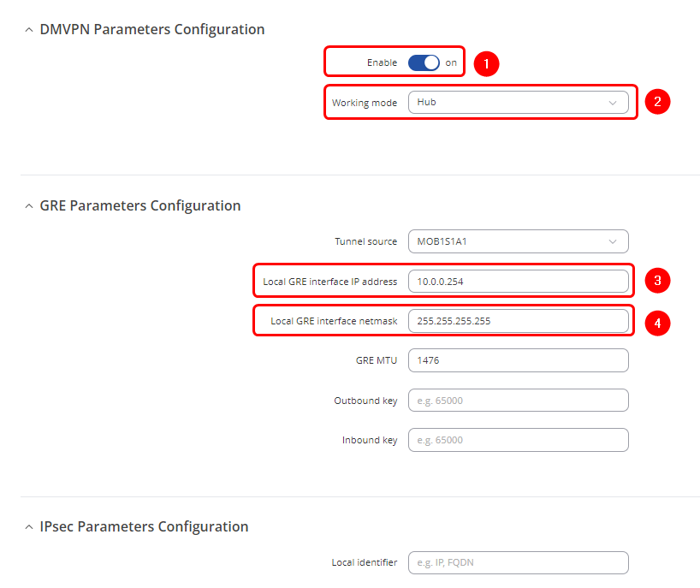Screen dimensions: 700x588
Task: Click the GRE MTU label text
Action: pos(376,361)
